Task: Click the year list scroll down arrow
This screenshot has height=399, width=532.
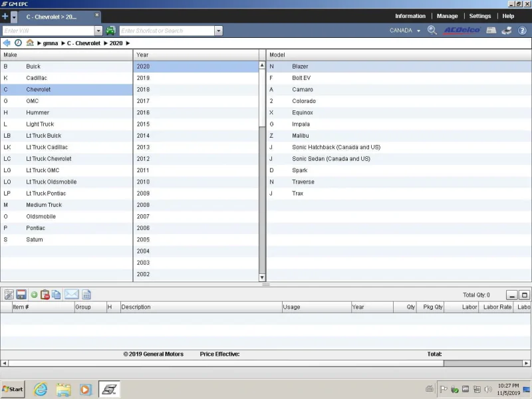Action: pyautogui.click(x=262, y=277)
